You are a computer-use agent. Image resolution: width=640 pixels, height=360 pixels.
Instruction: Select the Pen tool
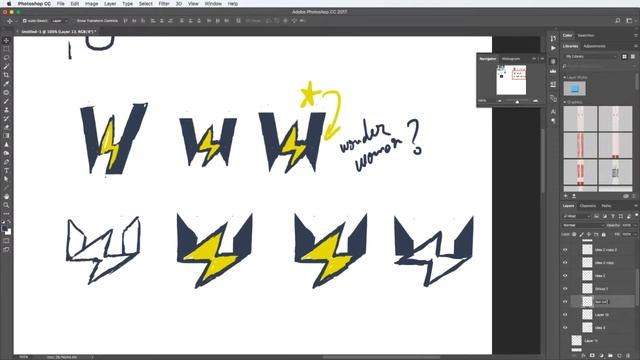(6, 162)
